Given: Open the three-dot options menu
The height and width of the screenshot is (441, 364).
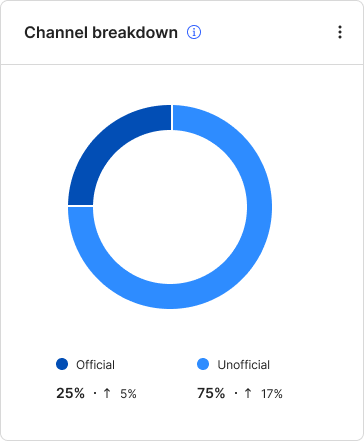Looking at the screenshot, I should tap(340, 32).
